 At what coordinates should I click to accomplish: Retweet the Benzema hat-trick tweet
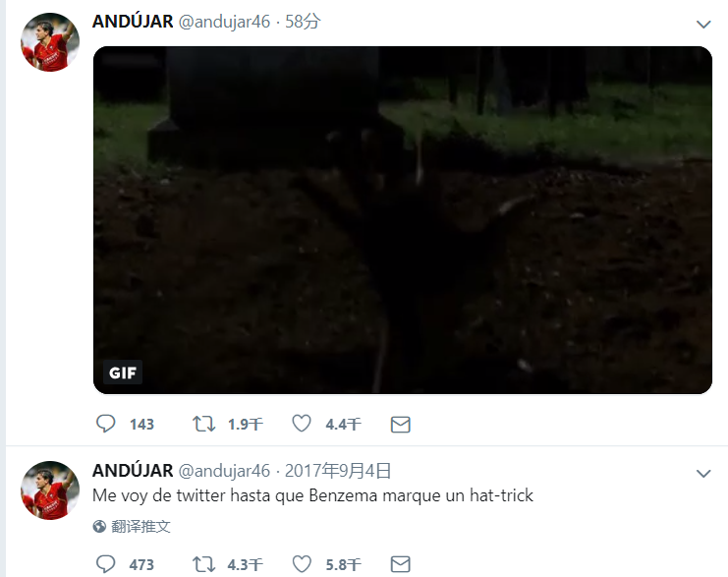tap(203, 564)
